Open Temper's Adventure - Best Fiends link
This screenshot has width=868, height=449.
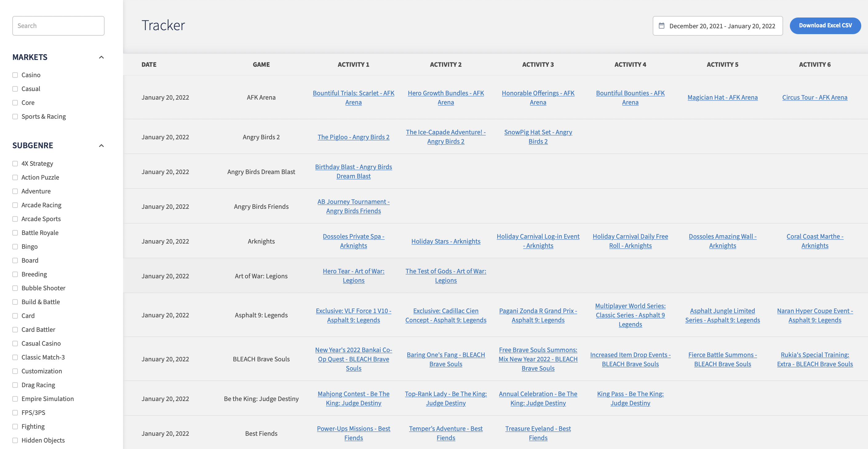(x=445, y=433)
